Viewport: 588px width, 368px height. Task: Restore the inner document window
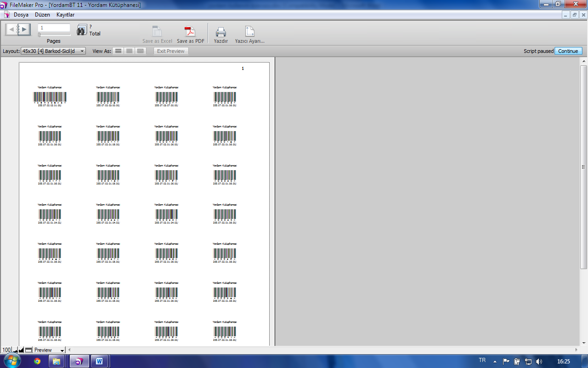pos(575,15)
